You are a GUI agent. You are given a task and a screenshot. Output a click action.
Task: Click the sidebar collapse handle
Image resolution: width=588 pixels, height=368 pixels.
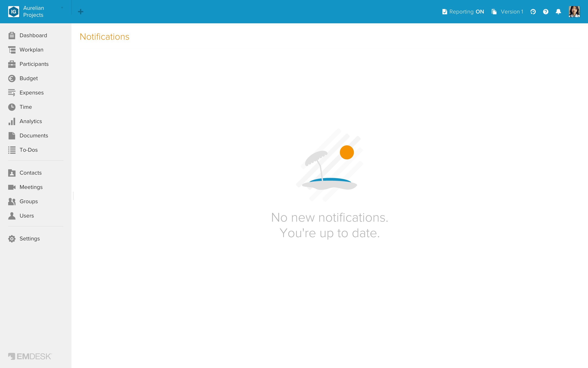point(73,196)
